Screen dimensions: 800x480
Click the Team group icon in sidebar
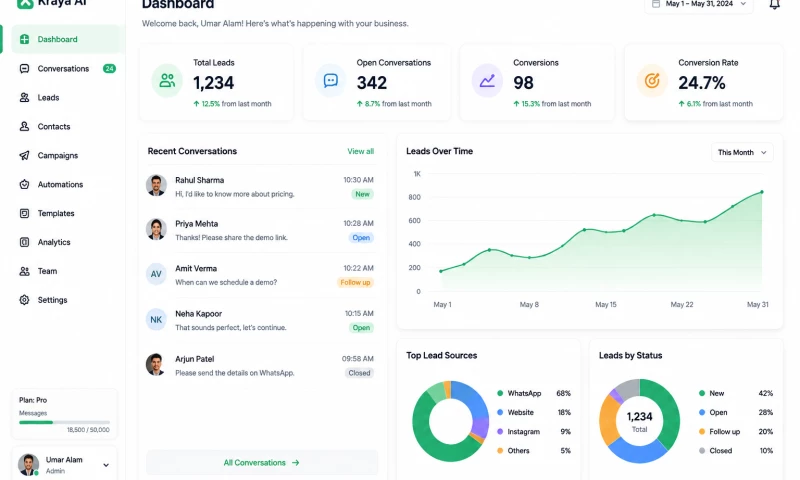point(24,271)
